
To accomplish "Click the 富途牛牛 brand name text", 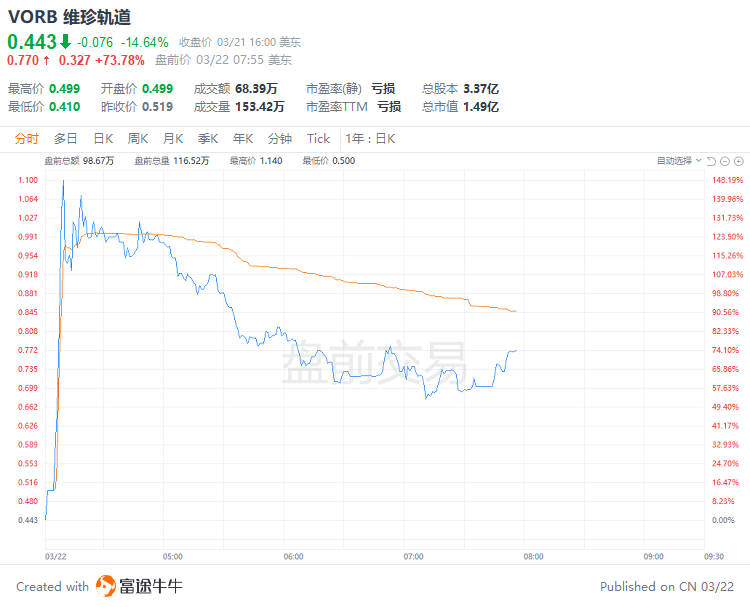I will tap(151, 586).
